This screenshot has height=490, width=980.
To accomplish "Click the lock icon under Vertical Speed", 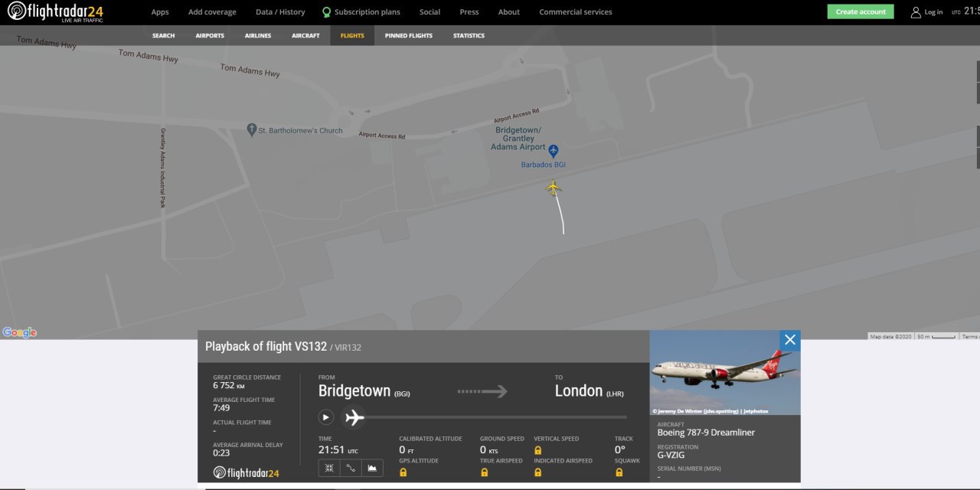I will point(537,450).
